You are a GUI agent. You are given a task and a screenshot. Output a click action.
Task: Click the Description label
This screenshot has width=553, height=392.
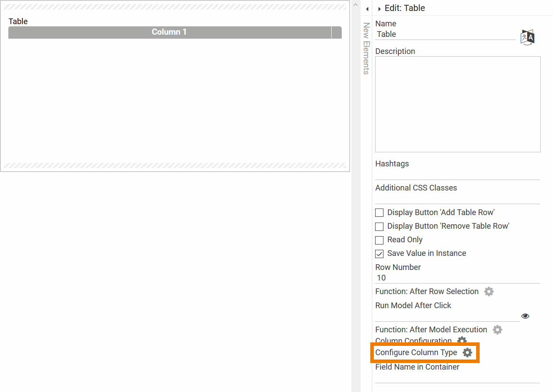(x=395, y=51)
